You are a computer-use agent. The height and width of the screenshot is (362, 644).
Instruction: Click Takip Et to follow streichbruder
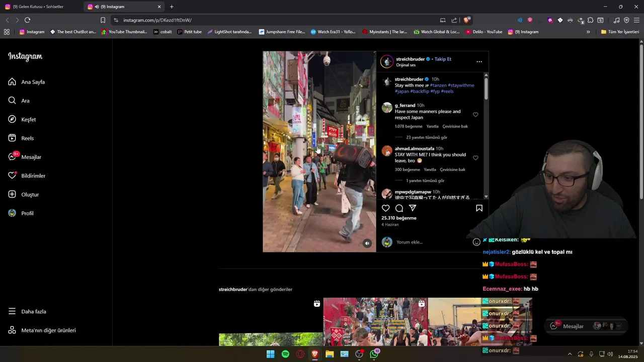[443, 59]
